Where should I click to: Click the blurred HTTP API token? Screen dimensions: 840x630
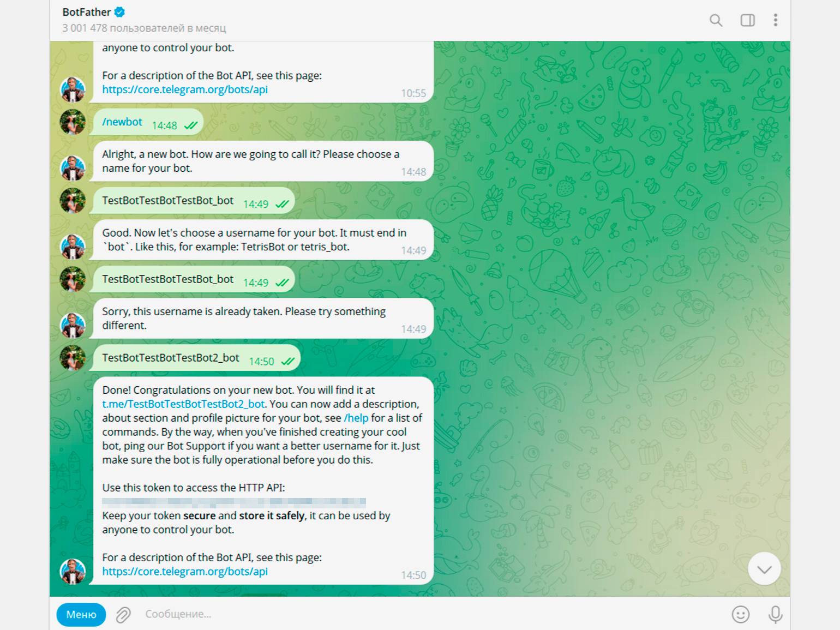(234, 502)
